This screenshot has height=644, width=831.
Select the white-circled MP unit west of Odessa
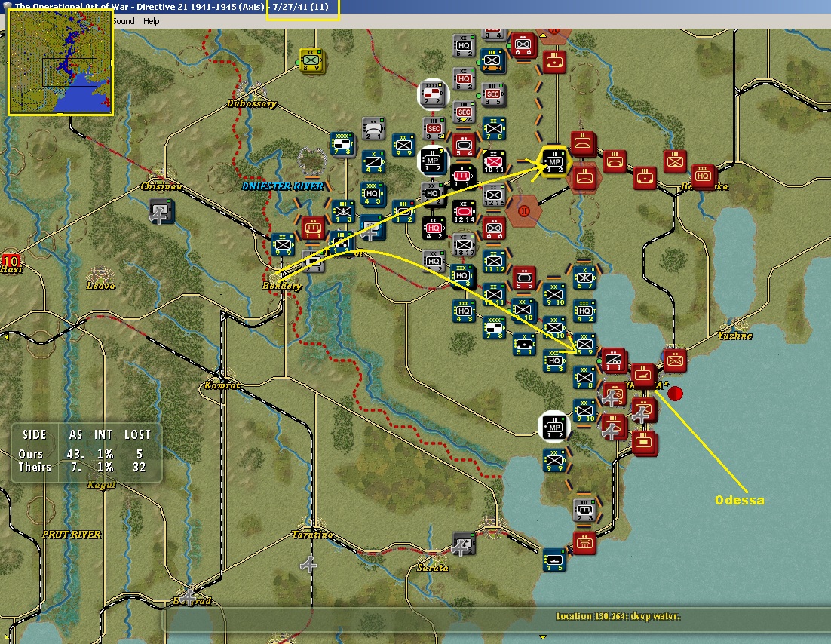[554, 427]
